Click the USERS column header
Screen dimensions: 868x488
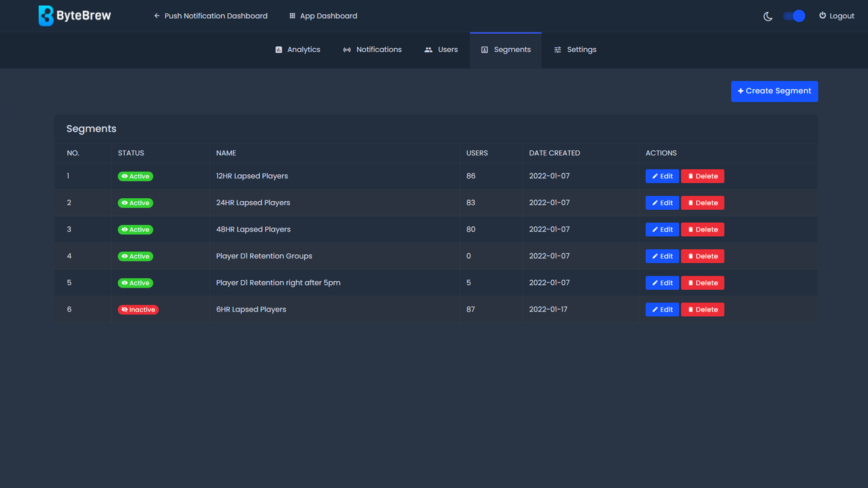click(477, 153)
